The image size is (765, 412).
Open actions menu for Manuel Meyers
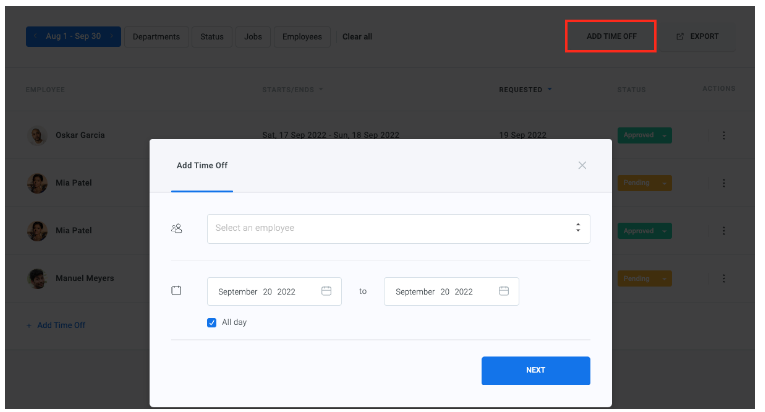click(724, 278)
